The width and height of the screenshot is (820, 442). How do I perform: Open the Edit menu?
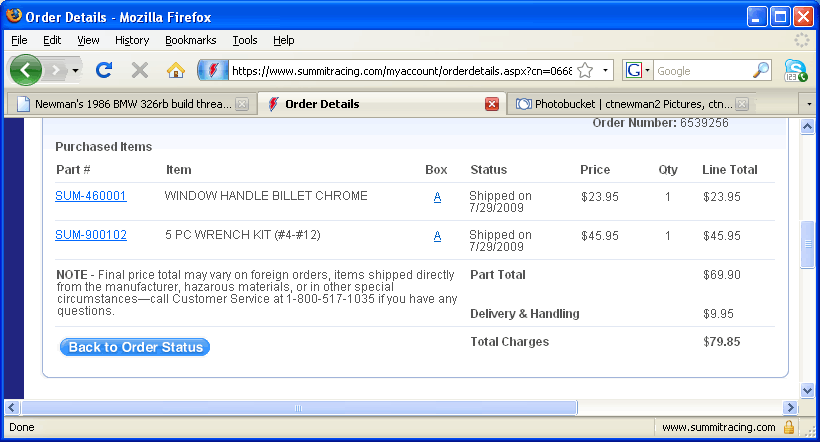[52, 40]
